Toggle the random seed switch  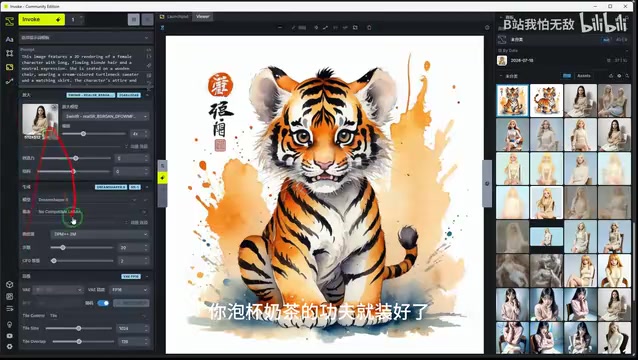(x=103, y=303)
